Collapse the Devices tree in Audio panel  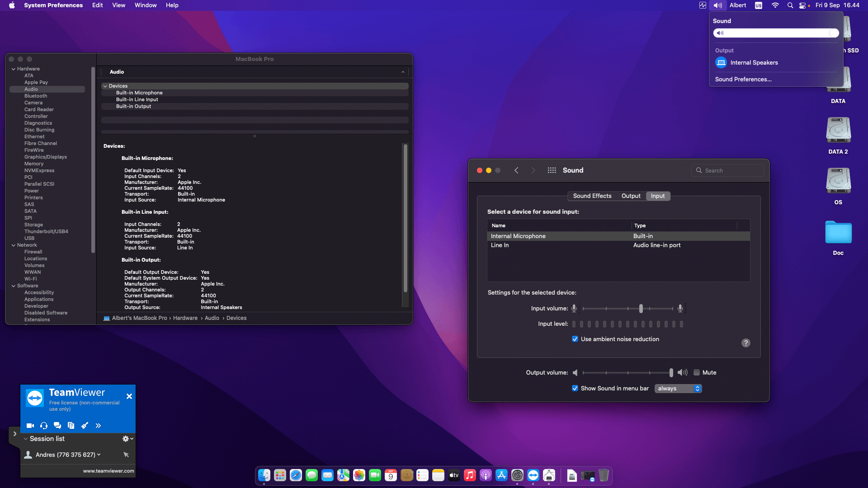tap(105, 86)
